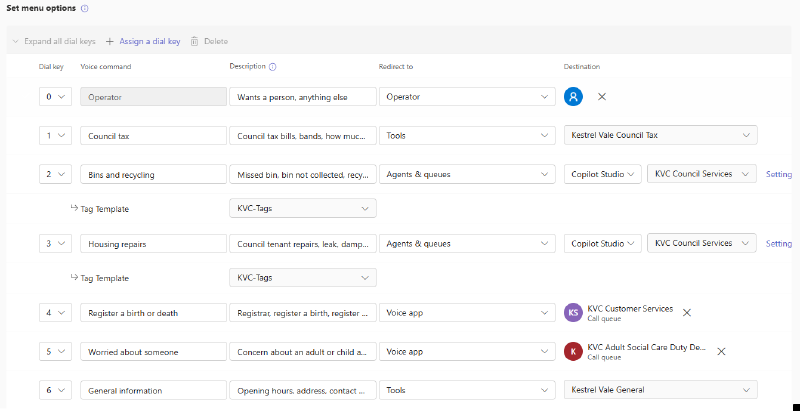The width and height of the screenshot is (800, 411).
Task: Click Expand all dial keys
Action: [x=54, y=41]
